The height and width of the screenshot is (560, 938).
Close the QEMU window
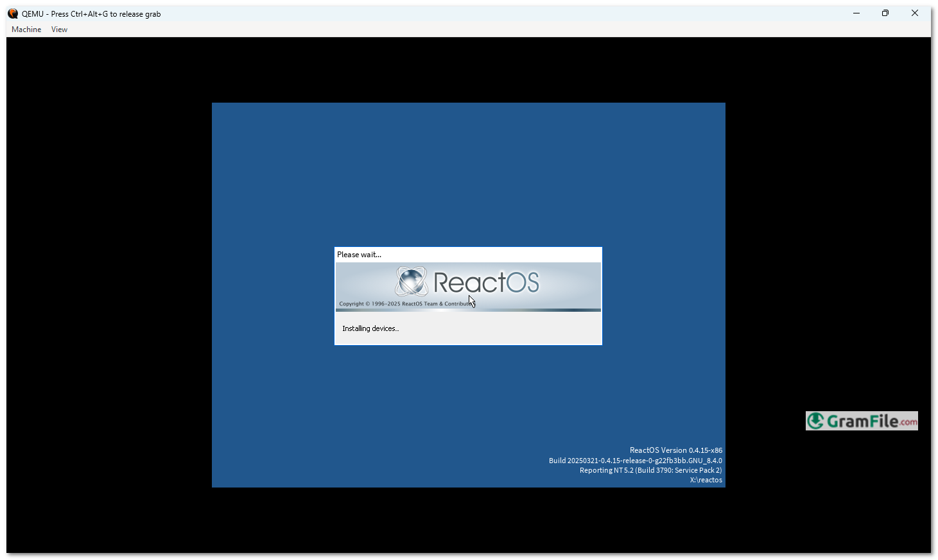pyautogui.click(x=915, y=13)
